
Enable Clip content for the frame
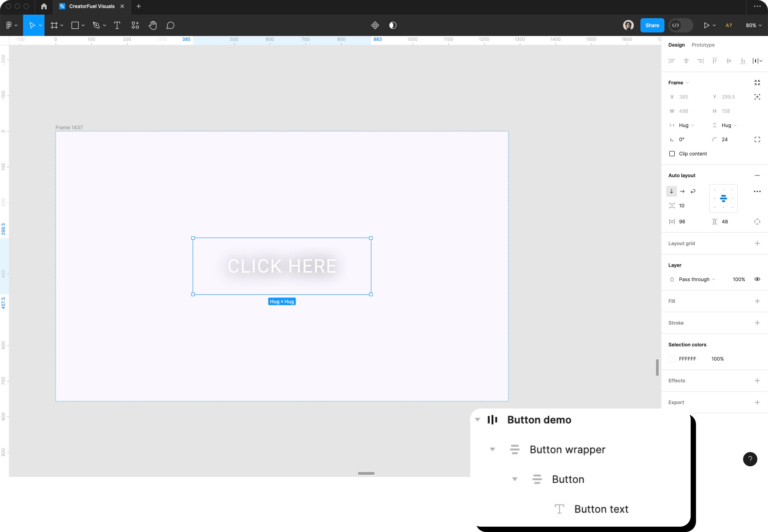click(672, 154)
